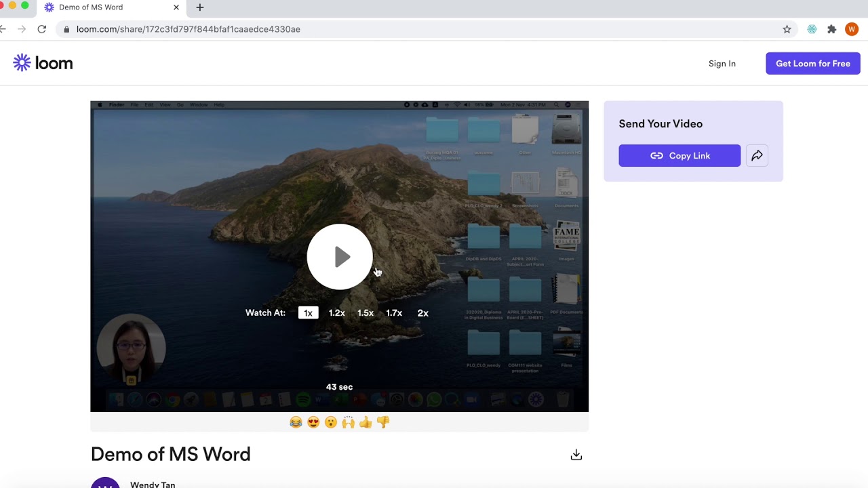
Task: Select the Demo of MS Word browser tab
Action: coord(112,7)
